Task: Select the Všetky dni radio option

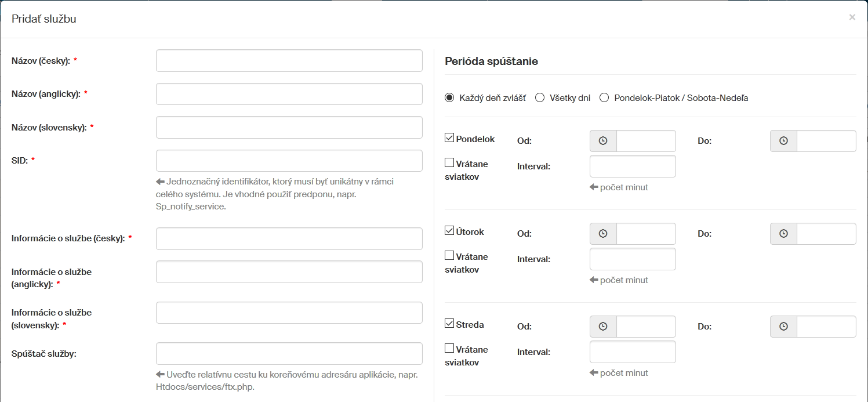Action: point(540,98)
